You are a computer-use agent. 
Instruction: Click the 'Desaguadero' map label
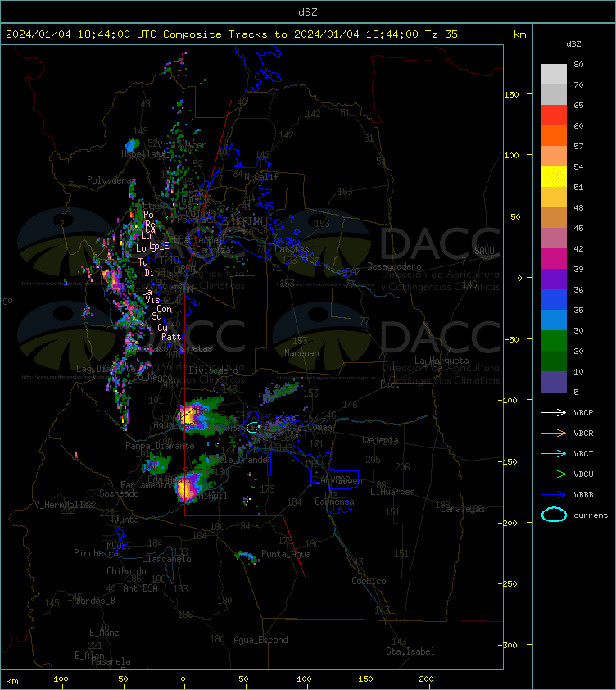[394, 266]
